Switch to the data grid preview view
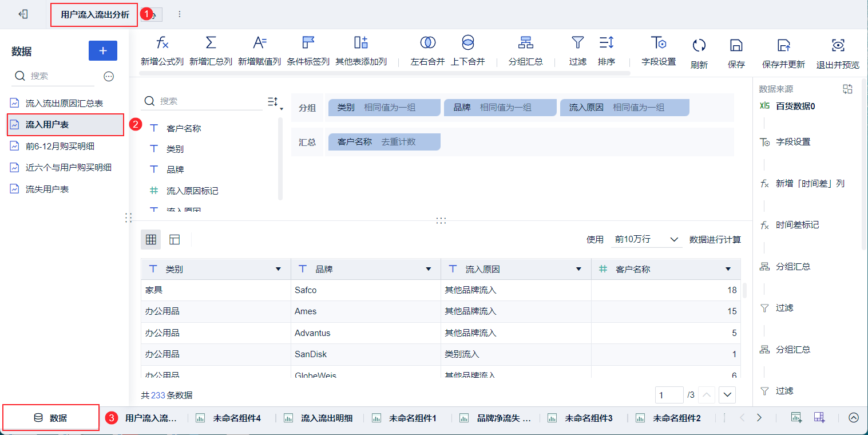868x435 pixels. tap(151, 239)
